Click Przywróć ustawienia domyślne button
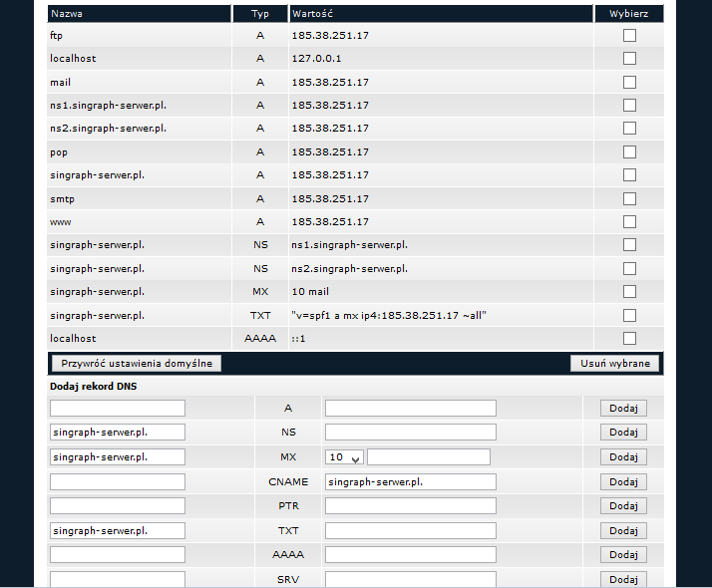 click(137, 364)
